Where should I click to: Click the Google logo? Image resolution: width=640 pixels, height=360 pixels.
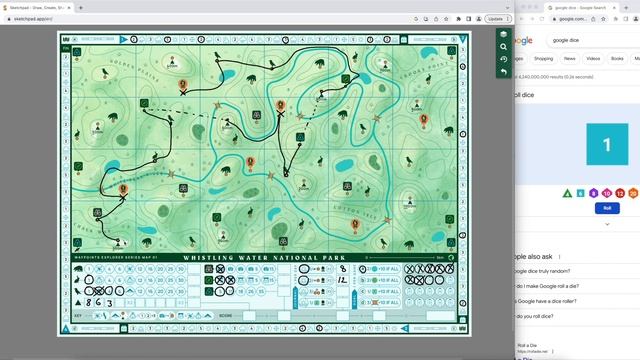pyautogui.click(x=524, y=40)
